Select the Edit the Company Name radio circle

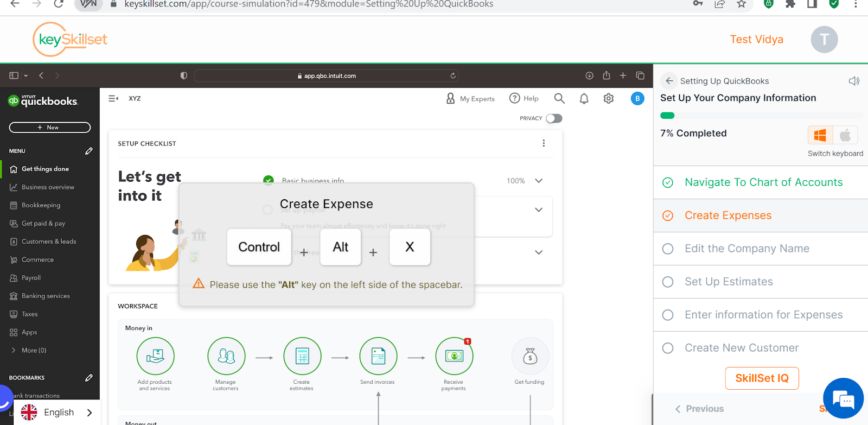point(668,249)
